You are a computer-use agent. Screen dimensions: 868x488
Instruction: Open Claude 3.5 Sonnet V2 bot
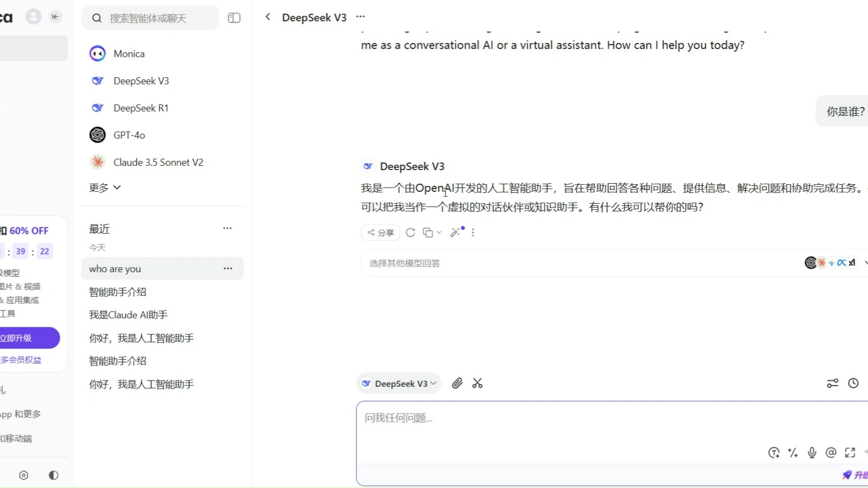pyautogui.click(x=162, y=162)
